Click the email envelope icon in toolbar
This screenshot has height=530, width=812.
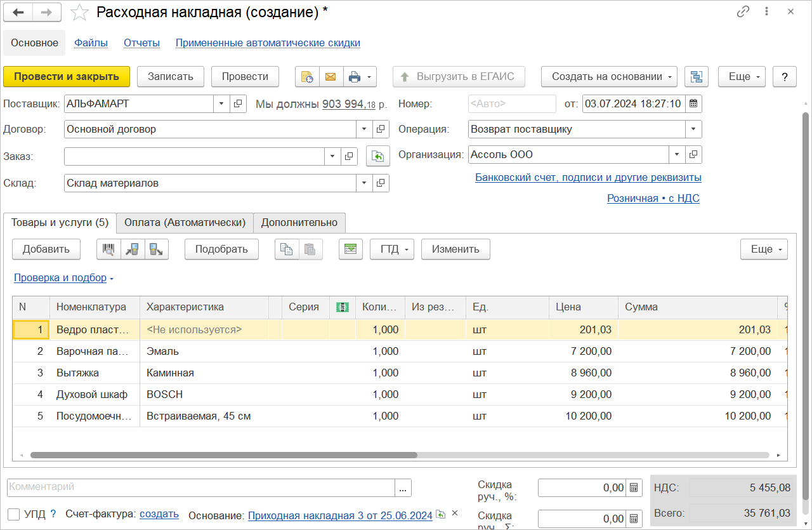coord(331,77)
